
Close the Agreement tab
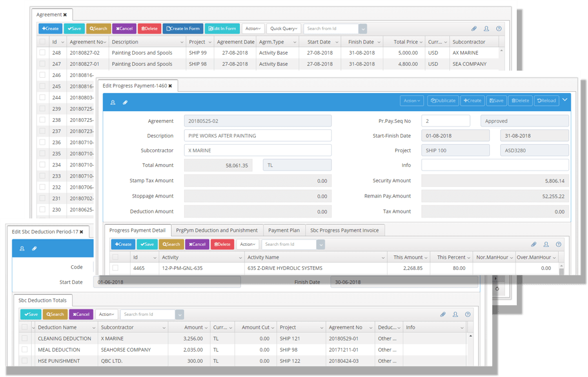pyautogui.click(x=65, y=14)
